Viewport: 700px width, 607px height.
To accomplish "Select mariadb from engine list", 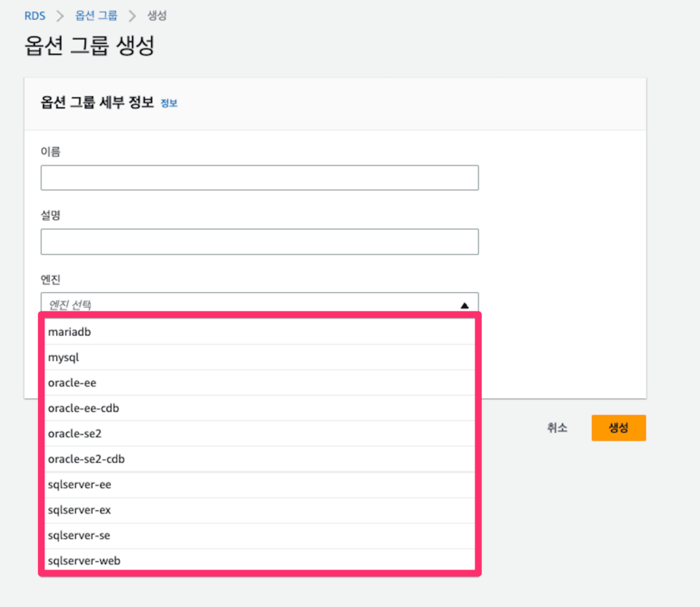I will pyautogui.click(x=260, y=332).
